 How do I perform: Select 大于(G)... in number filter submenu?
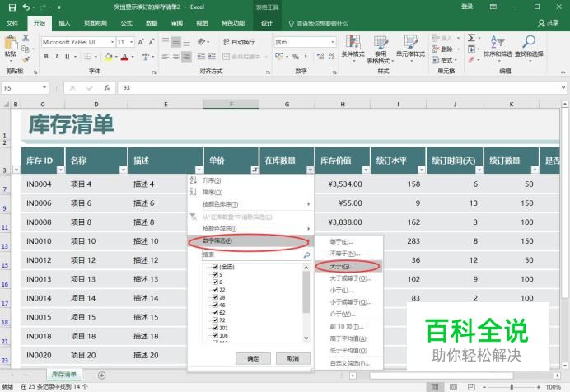click(348, 267)
